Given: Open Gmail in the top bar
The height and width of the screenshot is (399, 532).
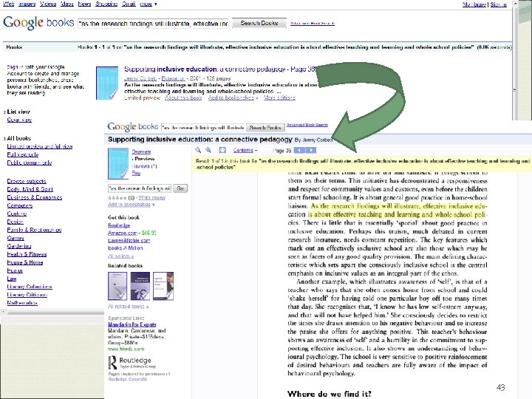Looking at the screenshot, I should tap(129, 4).
